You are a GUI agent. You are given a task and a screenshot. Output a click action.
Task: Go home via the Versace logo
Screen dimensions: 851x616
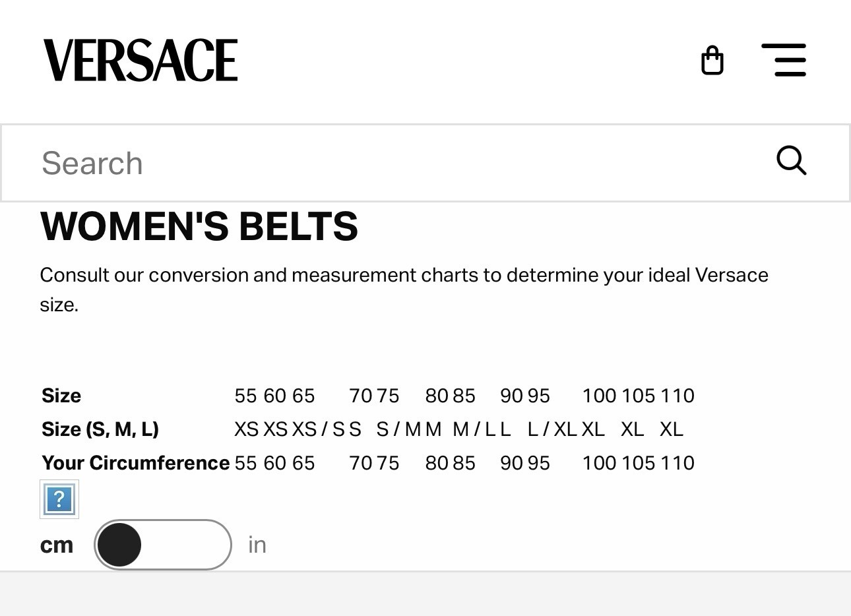coord(141,60)
